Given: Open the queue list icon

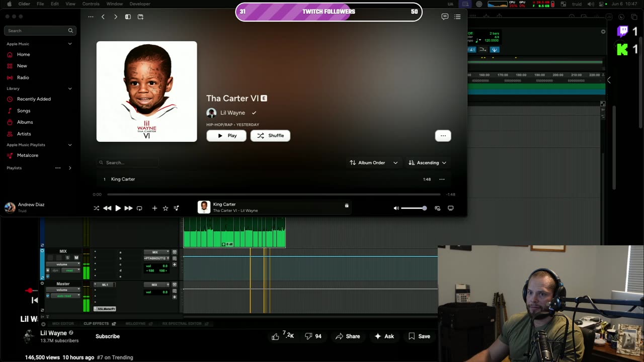Looking at the screenshot, I should coord(457,17).
